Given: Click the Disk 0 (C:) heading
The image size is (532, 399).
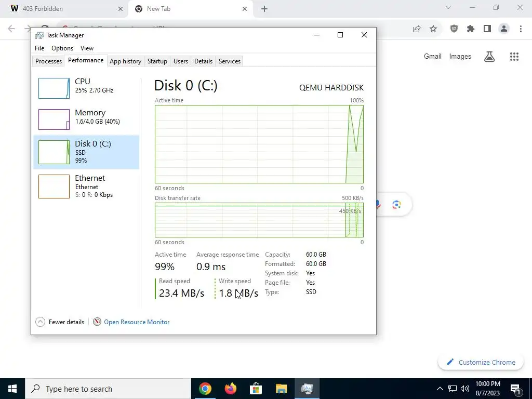Looking at the screenshot, I should click(x=185, y=86).
